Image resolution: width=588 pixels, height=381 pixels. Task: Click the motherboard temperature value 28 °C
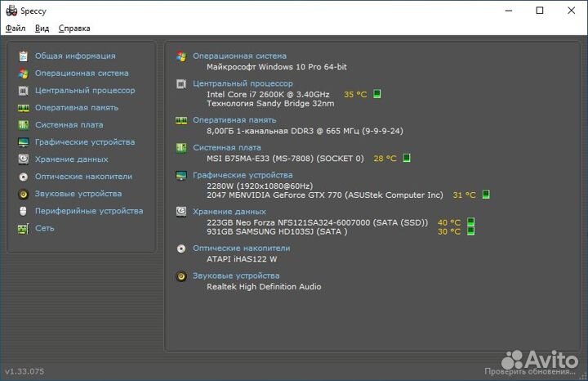(385, 159)
